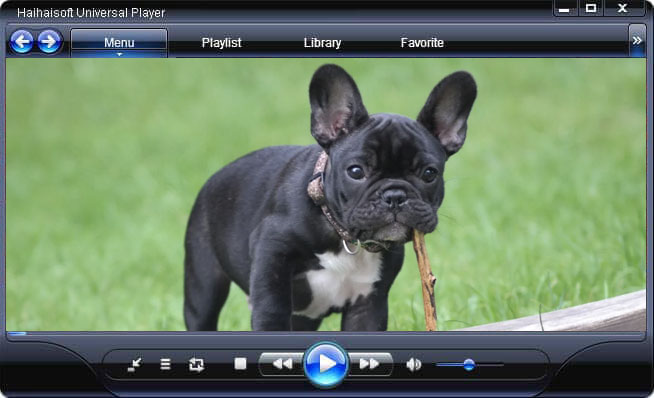This screenshot has height=398, width=654.
Task: Click the small arrow under Menu
Action: (x=119, y=54)
